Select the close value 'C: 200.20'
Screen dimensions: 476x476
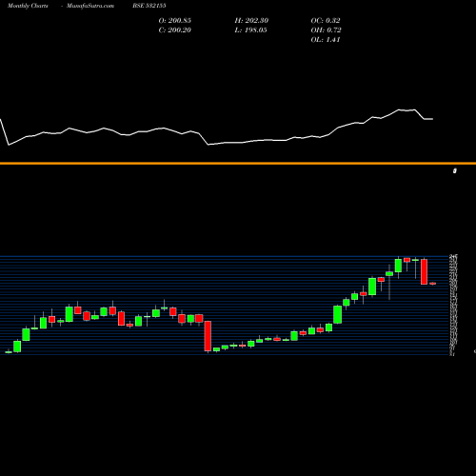pyautogui.click(x=175, y=30)
